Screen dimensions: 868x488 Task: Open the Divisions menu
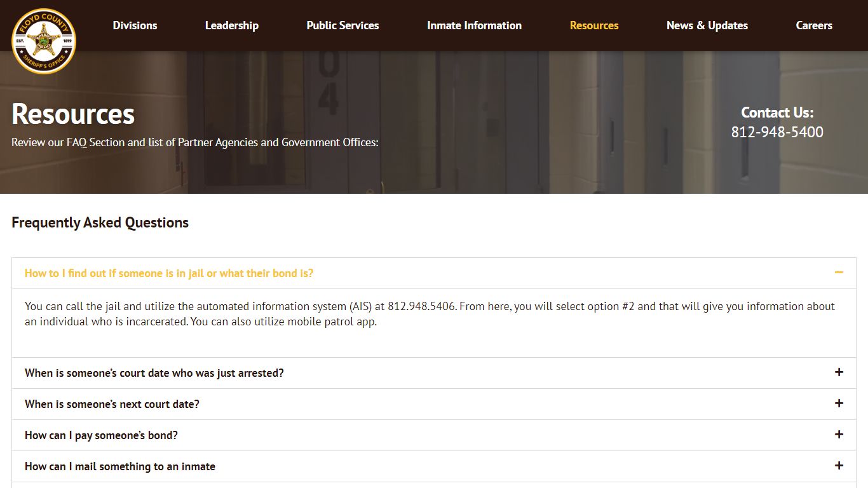(135, 25)
